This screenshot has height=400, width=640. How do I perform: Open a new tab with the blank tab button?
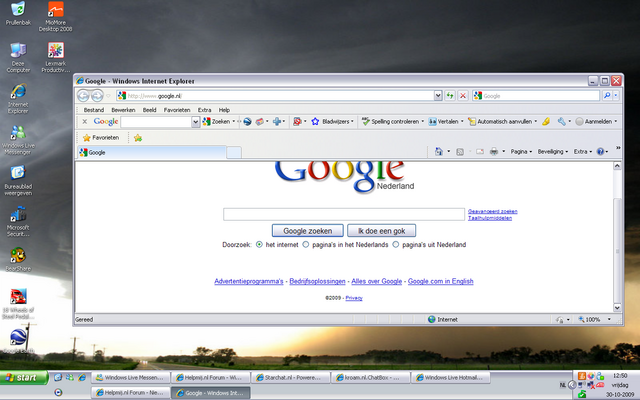click(x=234, y=153)
